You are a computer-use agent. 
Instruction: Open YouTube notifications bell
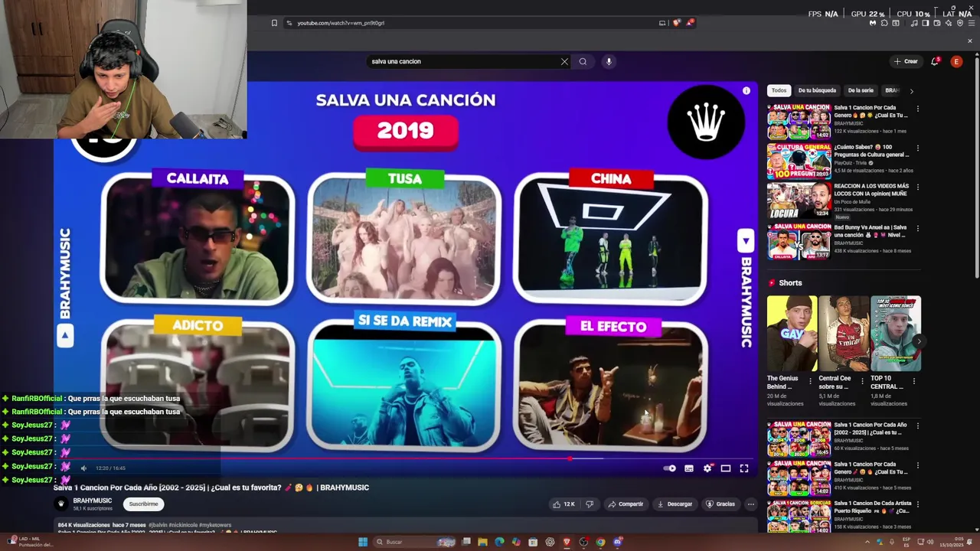click(934, 61)
